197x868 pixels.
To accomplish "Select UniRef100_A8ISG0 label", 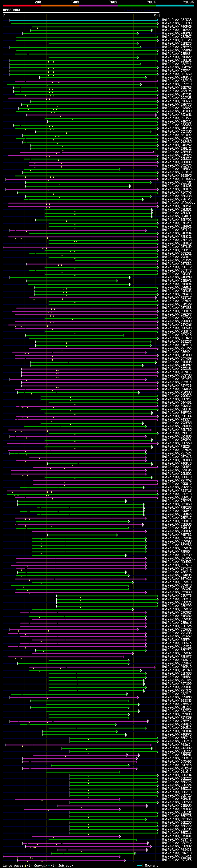I will (177, 74).
